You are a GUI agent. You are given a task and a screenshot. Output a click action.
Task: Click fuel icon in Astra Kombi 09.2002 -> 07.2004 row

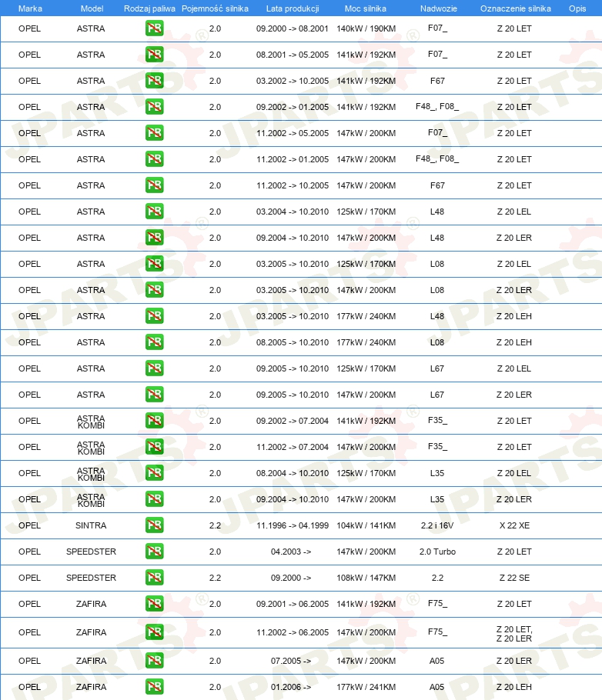(154, 421)
